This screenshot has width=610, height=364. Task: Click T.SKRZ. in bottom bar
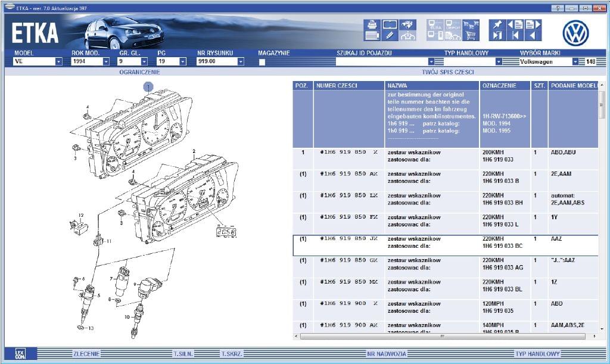tap(232, 353)
